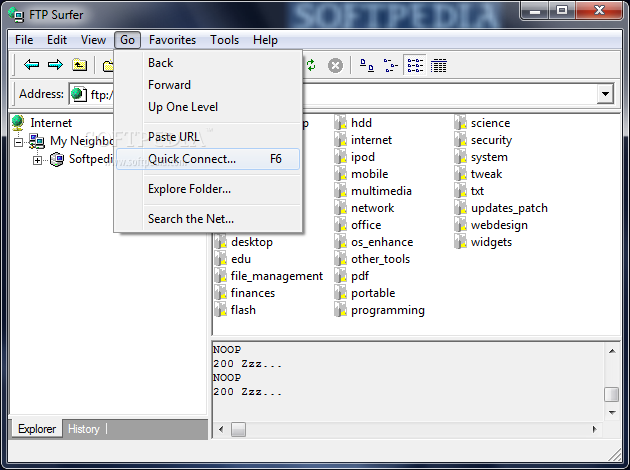This screenshot has width=630, height=470.
Task: Select the file_management folder name
Action: 276,276
